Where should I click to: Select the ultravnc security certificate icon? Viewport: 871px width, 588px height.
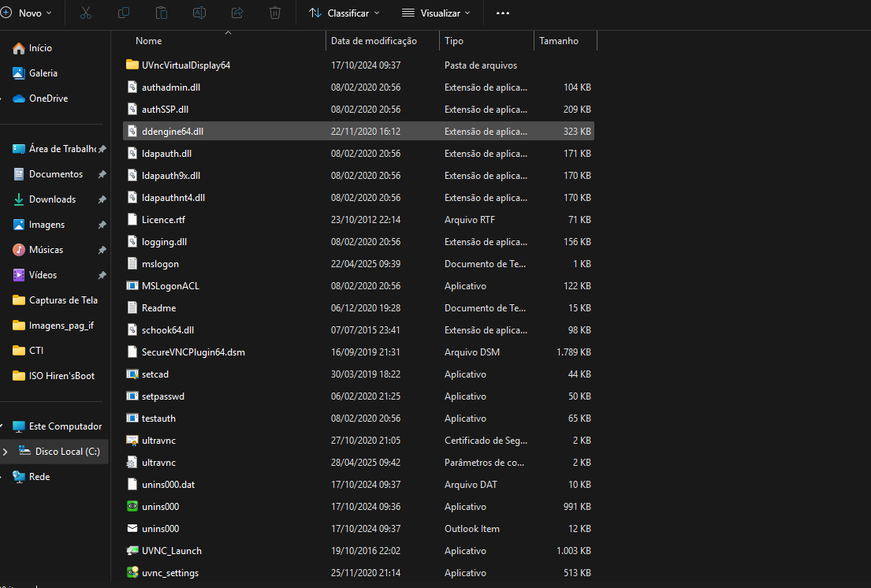coord(132,441)
